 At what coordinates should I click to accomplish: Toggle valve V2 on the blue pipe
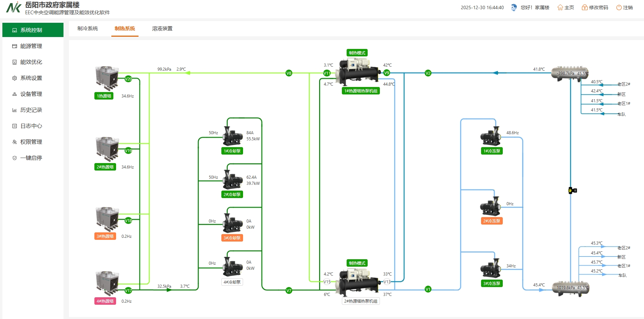coord(428,73)
